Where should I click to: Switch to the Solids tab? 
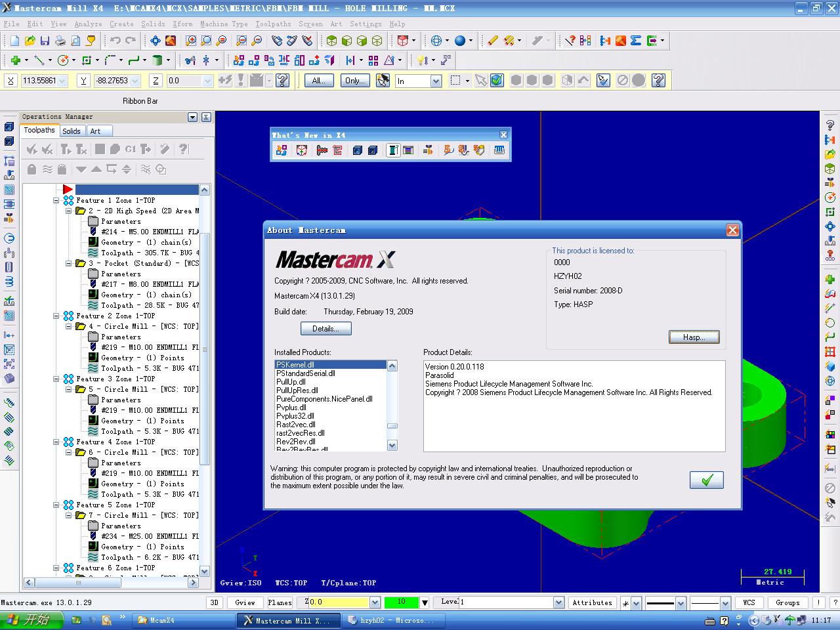(72, 131)
